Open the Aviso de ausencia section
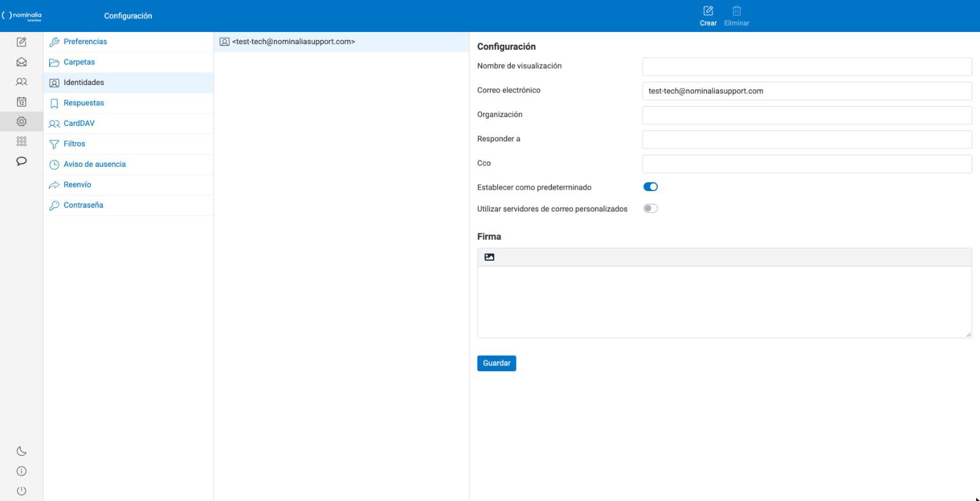 [x=128, y=164]
